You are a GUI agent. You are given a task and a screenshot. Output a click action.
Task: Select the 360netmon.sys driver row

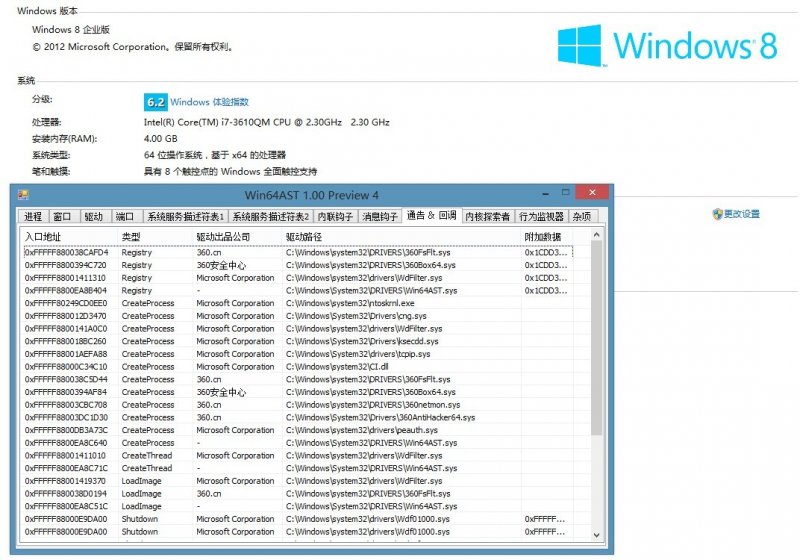coord(298,405)
